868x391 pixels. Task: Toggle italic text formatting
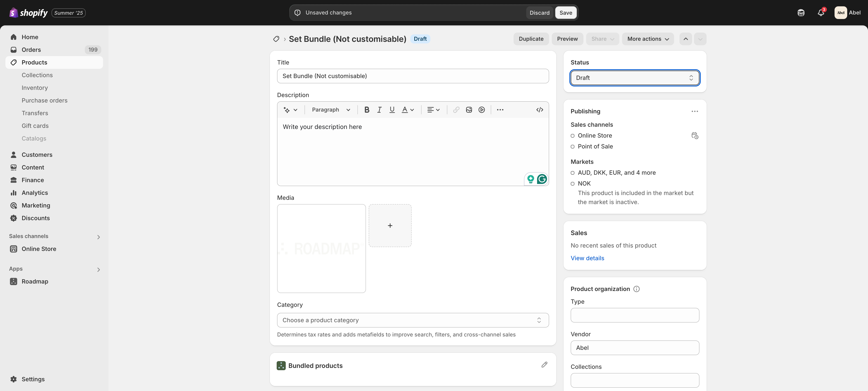[x=380, y=110]
